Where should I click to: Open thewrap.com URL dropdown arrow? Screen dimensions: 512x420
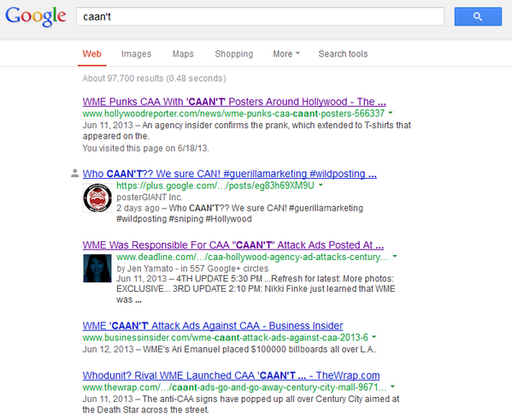392,387
